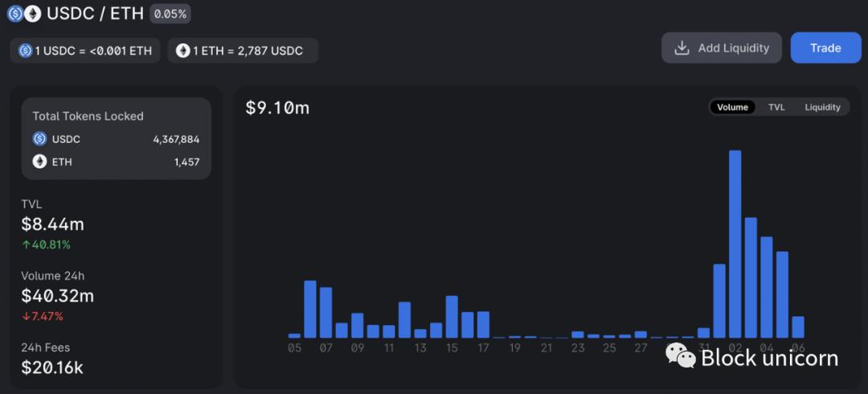Click USDC icon under Total Tokens Locked

(x=39, y=139)
